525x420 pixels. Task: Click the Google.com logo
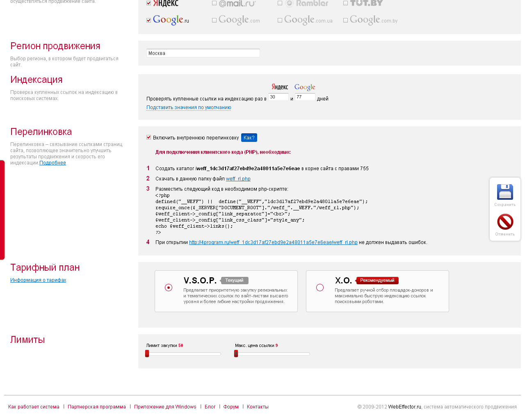click(239, 20)
